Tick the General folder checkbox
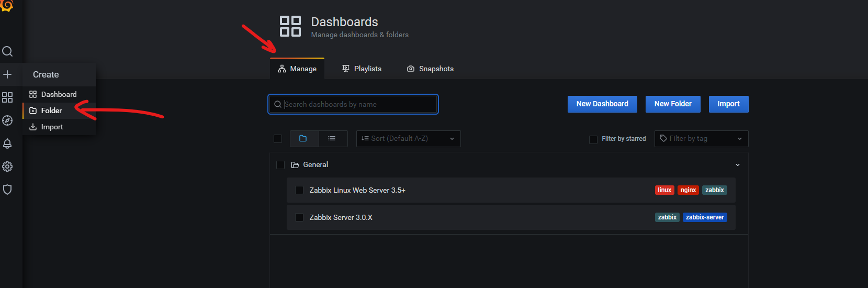Viewport: 868px width, 288px height. tap(280, 165)
